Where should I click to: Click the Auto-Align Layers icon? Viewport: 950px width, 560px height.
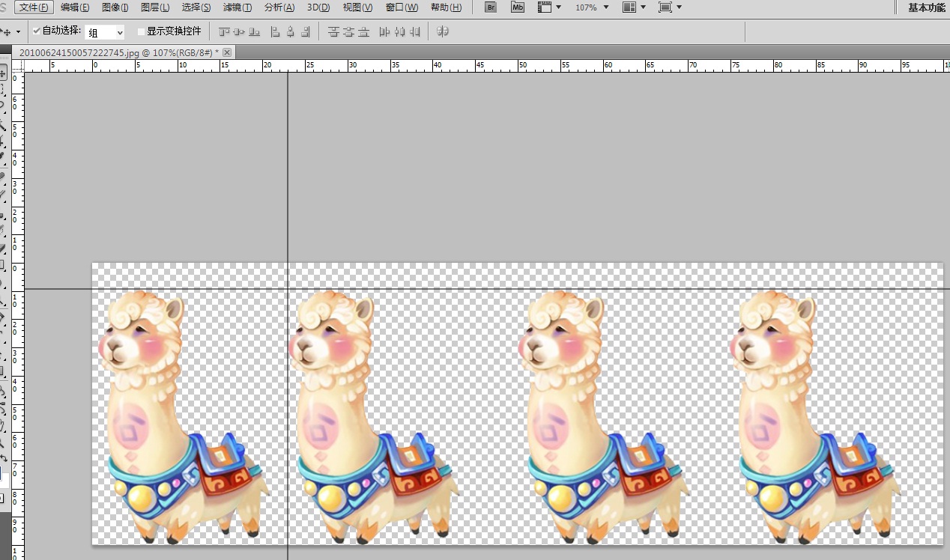pos(443,32)
